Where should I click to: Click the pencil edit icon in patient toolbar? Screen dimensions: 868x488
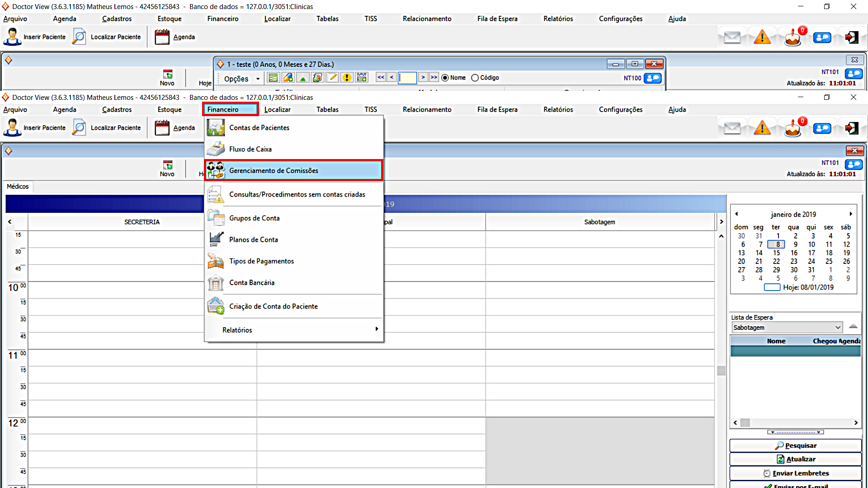332,78
